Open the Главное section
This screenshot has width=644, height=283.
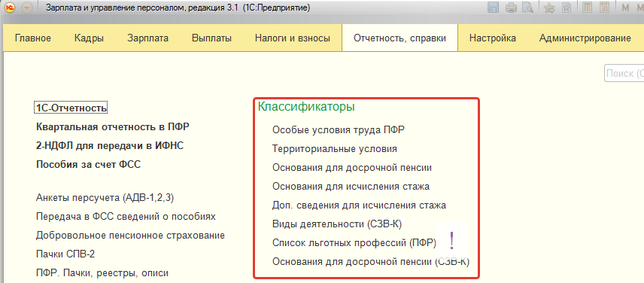[33, 38]
